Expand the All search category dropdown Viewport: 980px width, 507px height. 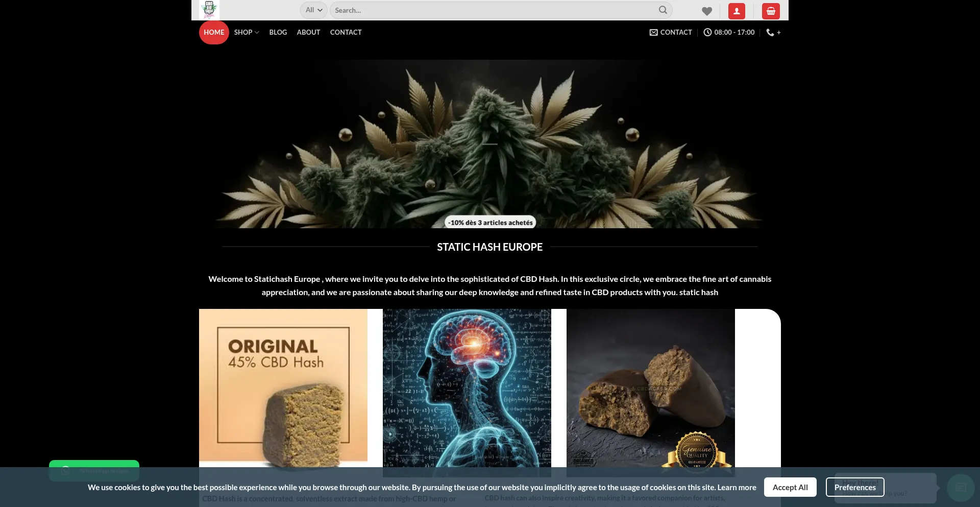coord(313,10)
